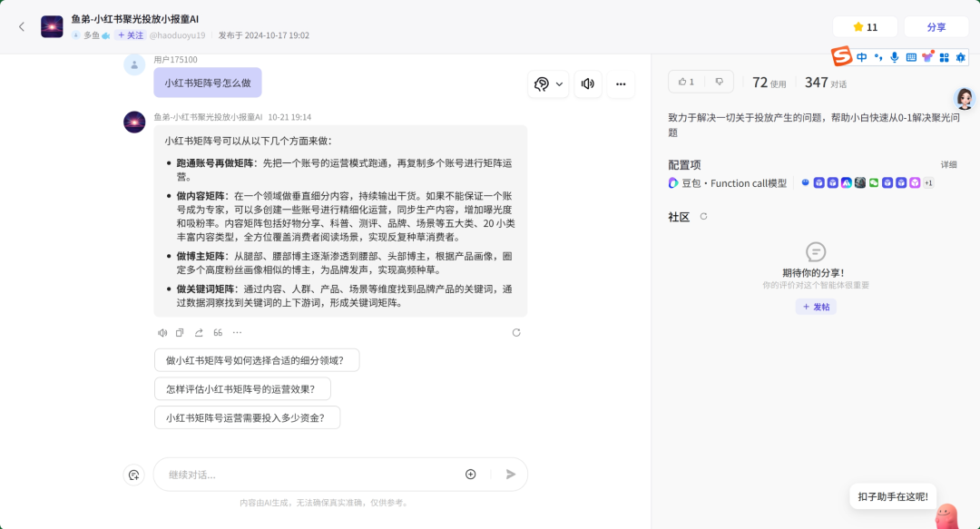
Task: Open Sogou skin shirt icon
Action: [927, 57]
